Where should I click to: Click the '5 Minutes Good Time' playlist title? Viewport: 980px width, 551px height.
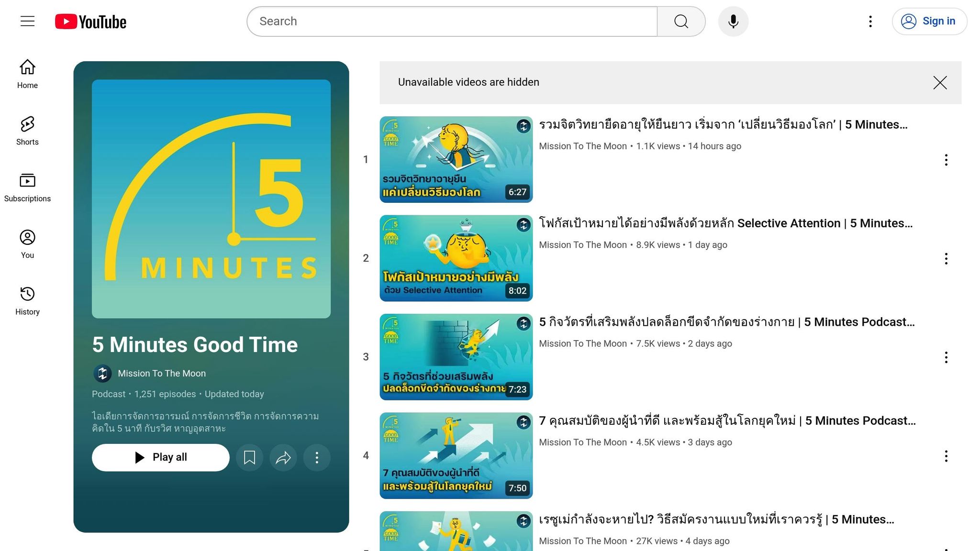point(195,345)
